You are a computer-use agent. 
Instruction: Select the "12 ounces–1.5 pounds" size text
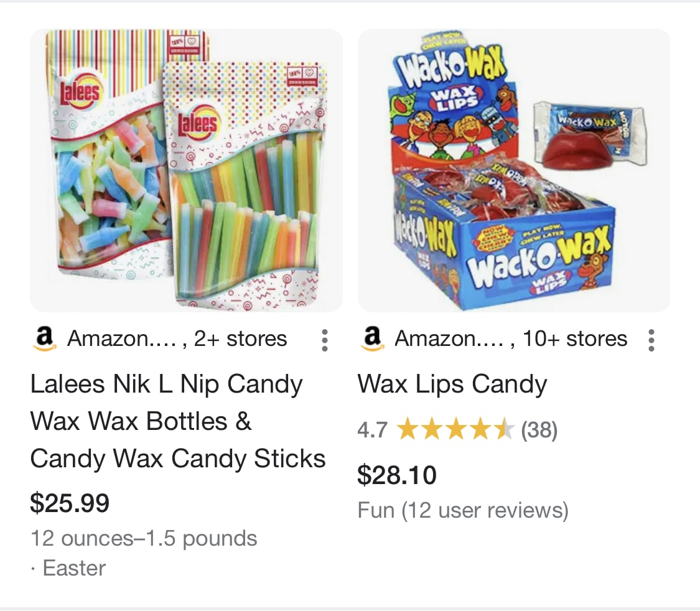tap(144, 538)
